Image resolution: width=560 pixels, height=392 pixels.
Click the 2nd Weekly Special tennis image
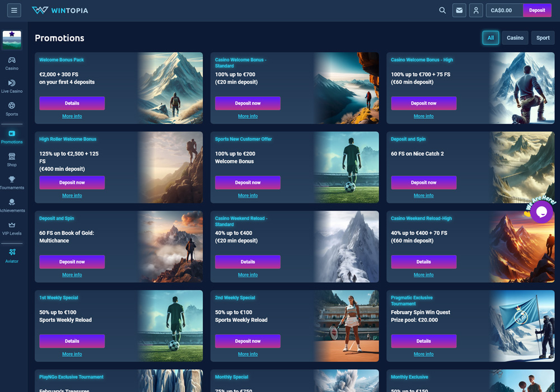coord(346,326)
